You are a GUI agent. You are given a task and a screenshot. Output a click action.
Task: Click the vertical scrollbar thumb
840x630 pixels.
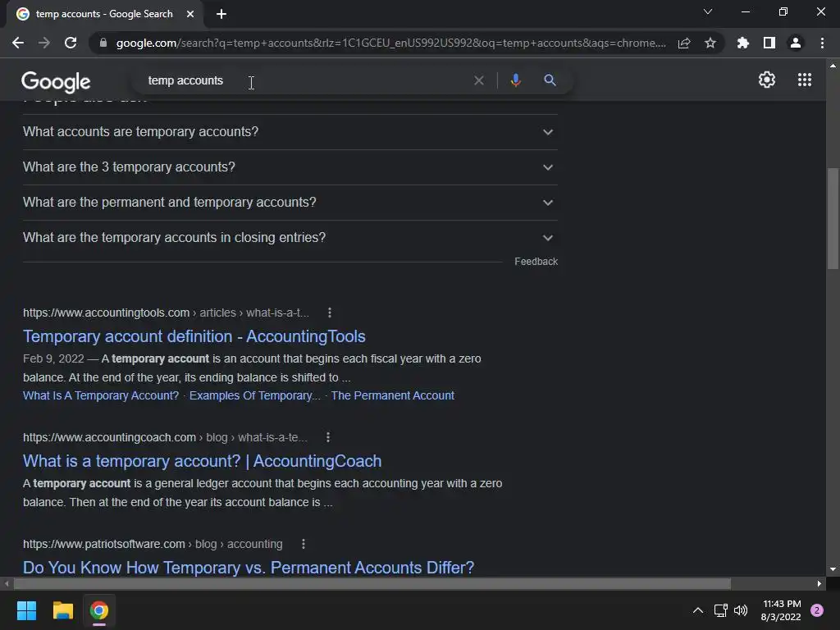click(x=833, y=218)
